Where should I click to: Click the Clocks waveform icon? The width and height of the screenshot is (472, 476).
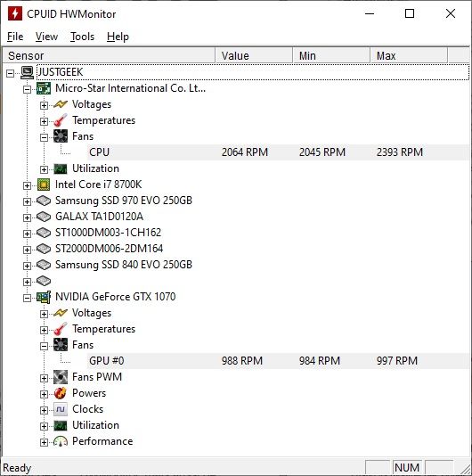(61, 409)
